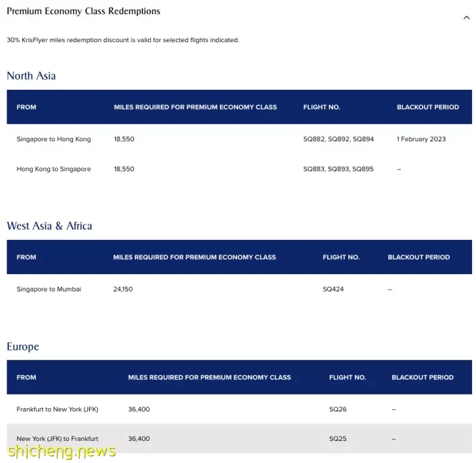This screenshot has height=463, width=476.
Task: Click 36,400 miles for New York to Frankfurt
Action: [139, 439]
